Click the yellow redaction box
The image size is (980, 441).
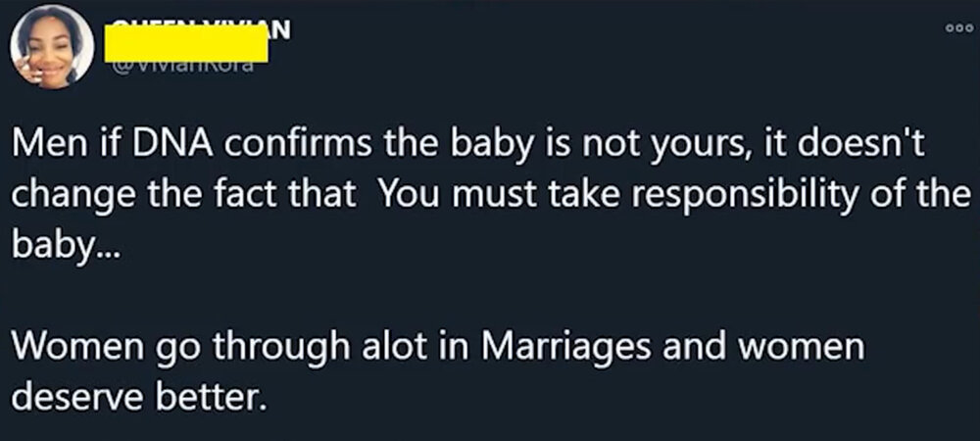[x=186, y=44]
